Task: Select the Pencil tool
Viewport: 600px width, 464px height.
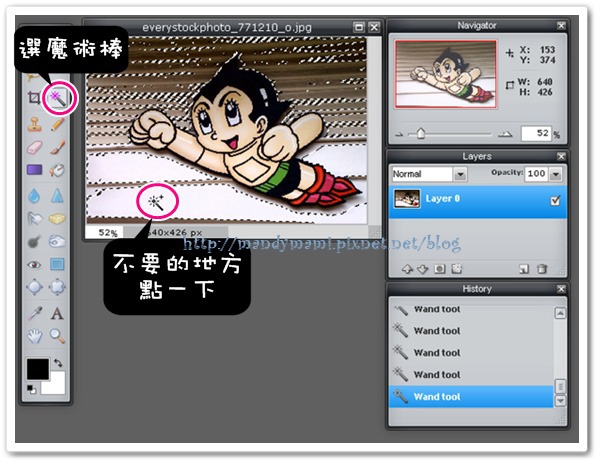Action: [x=57, y=124]
